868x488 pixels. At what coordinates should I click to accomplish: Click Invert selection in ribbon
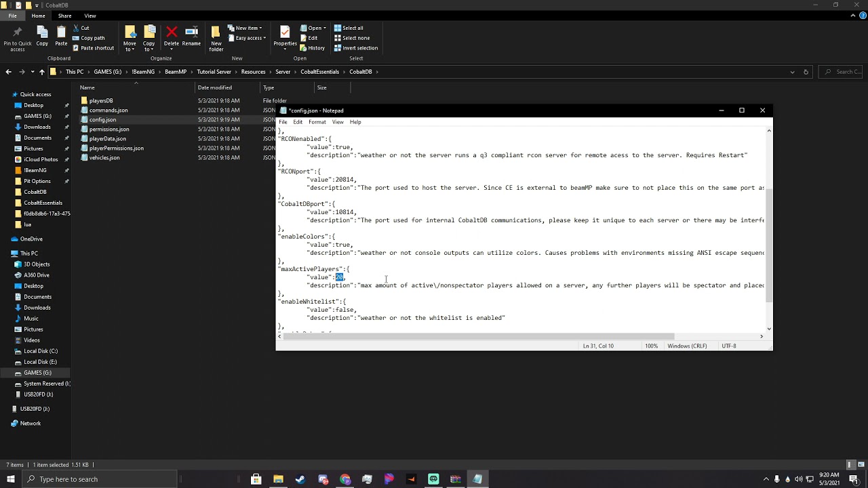tap(356, 48)
